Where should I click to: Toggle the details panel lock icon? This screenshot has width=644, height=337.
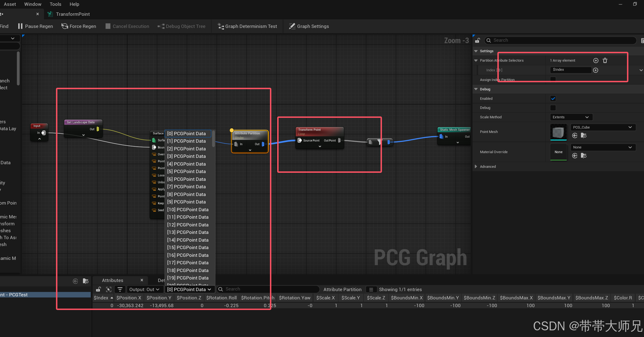point(478,40)
